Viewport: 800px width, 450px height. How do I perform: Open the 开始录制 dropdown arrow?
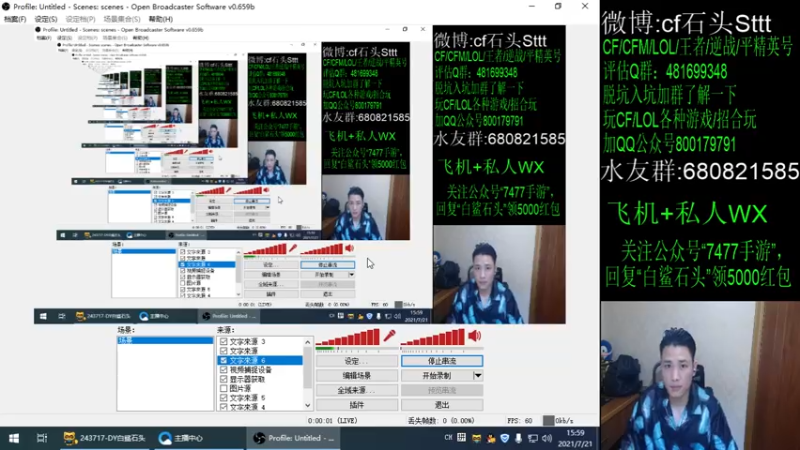click(x=478, y=376)
